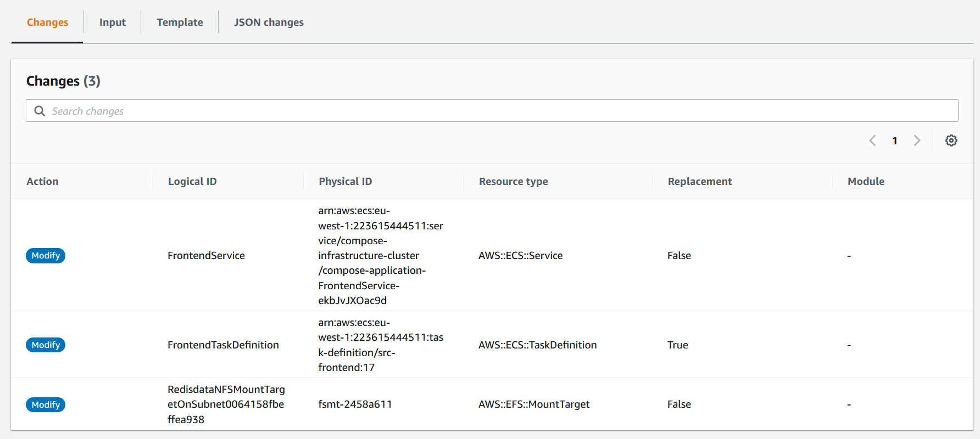
Task: Click the Physical ID column header
Action: point(346,182)
